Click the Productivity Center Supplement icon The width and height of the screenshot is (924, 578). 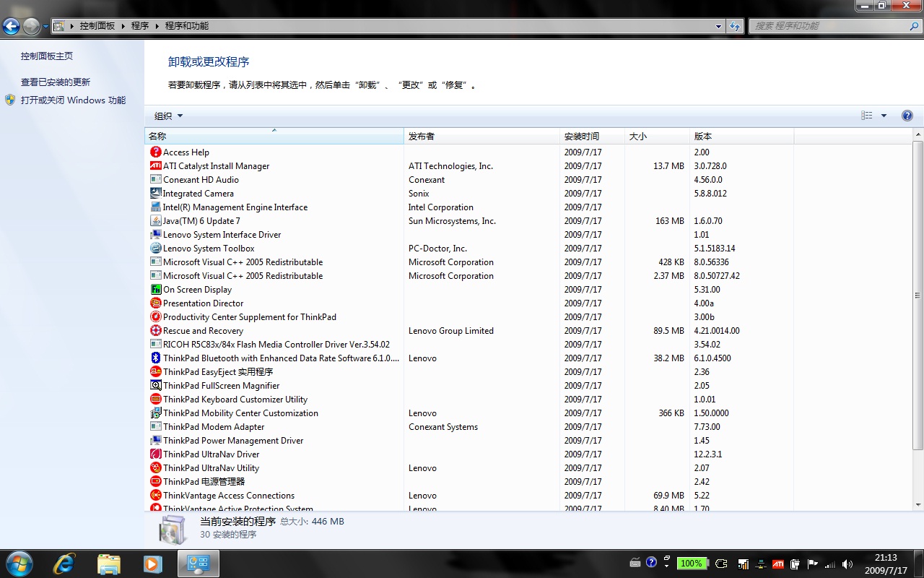[155, 317]
